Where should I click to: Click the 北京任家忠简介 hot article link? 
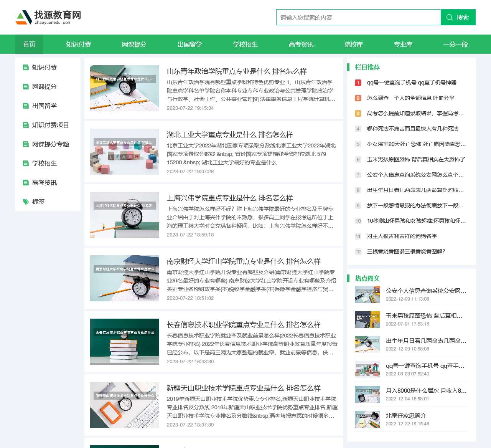(406, 415)
